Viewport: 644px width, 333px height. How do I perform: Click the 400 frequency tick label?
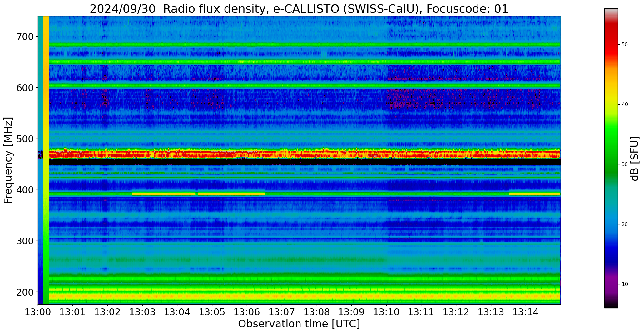[25, 190]
